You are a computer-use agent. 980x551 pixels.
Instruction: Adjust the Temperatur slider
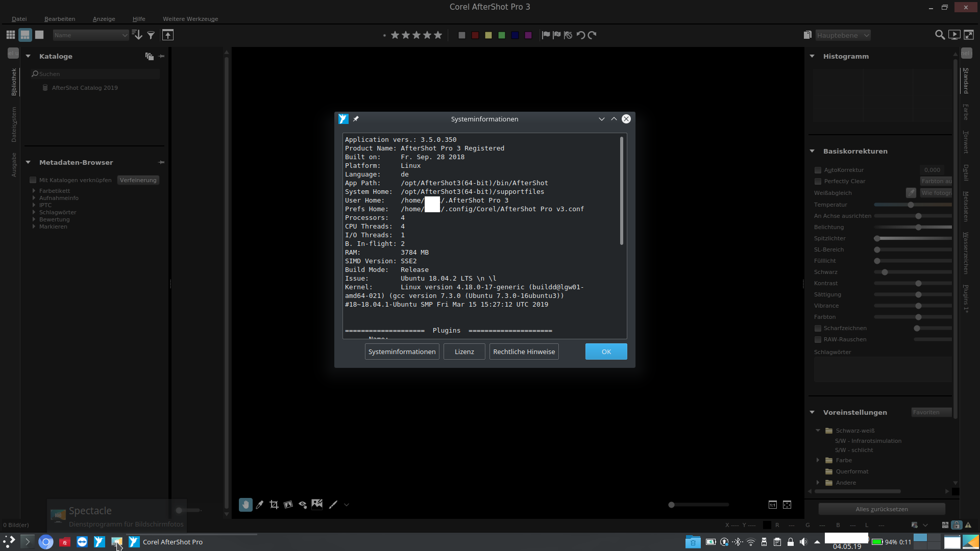click(911, 205)
